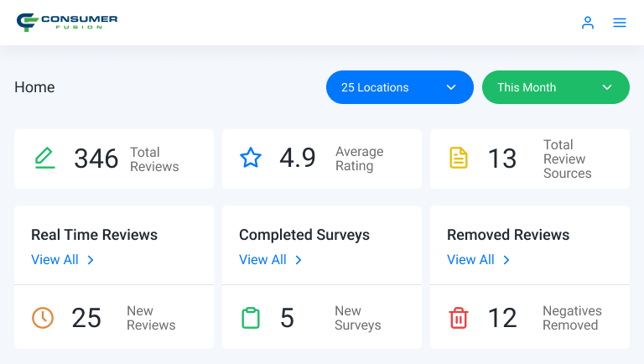Click the Total Review Sources label
Screen dimensions: 644x364
click(567, 159)
